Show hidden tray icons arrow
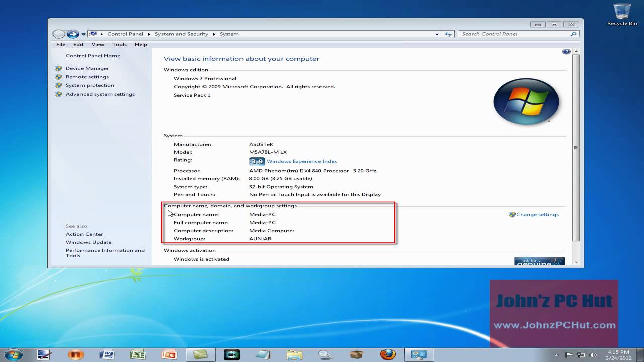The image size is (644, 362). click(556, 355)
